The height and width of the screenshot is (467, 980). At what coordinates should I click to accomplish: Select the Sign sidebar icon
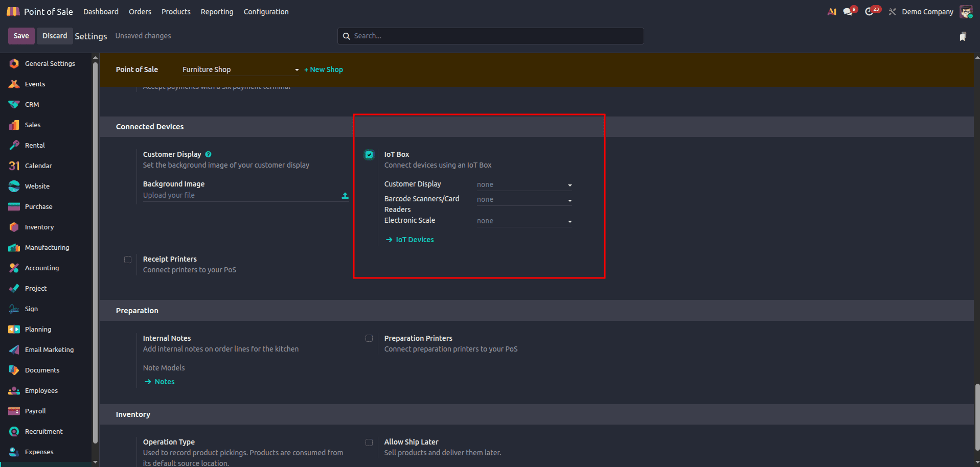tap(14, 309)
